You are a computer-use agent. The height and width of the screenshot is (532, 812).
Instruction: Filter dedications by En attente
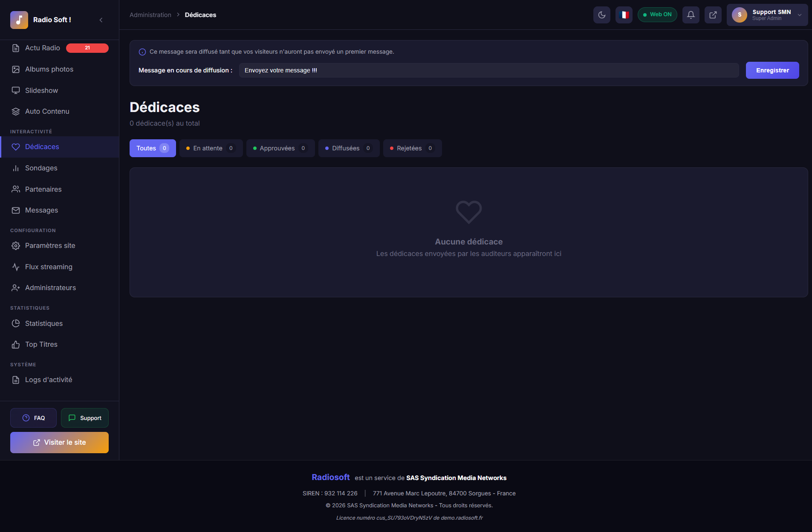pyautogui.click(x=211, y=148)
